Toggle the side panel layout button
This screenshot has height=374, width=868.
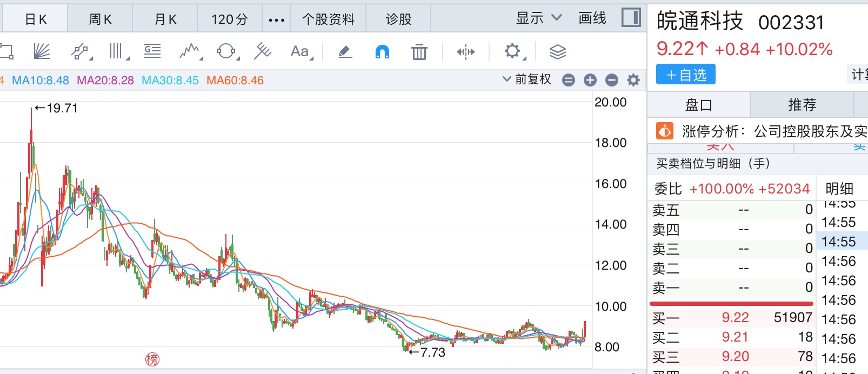tap(631, 18)
